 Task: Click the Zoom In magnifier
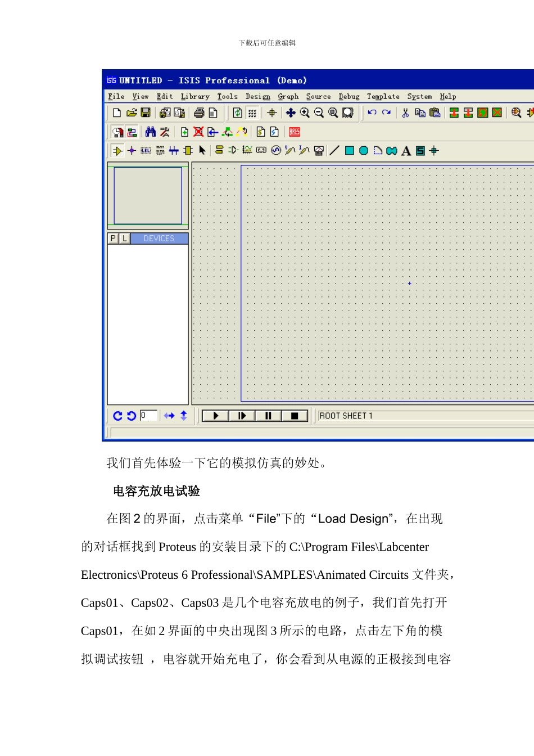(x=305, y=113)
